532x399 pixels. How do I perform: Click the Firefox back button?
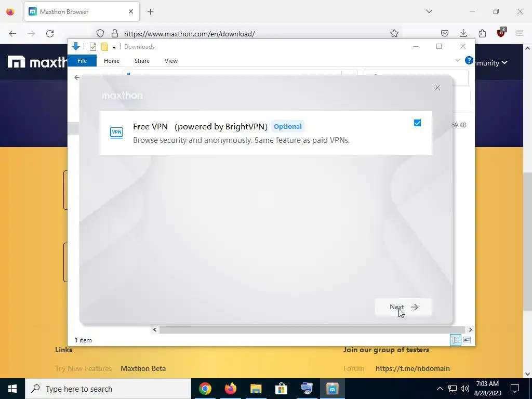[x=12, y=34]
